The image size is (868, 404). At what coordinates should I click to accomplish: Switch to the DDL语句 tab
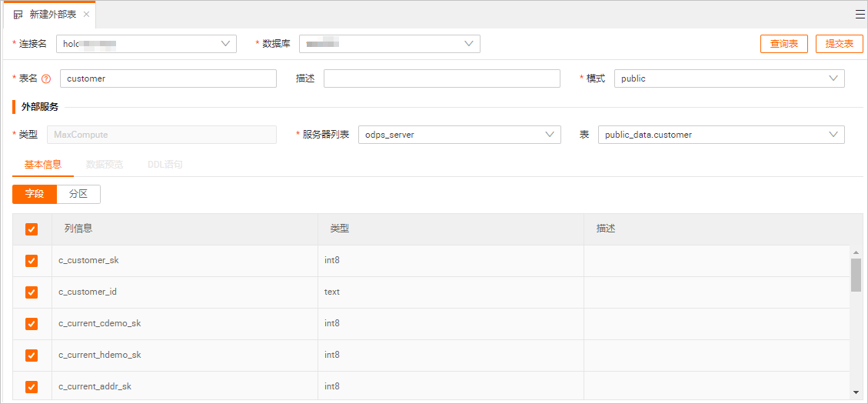[x=165, y=165]
